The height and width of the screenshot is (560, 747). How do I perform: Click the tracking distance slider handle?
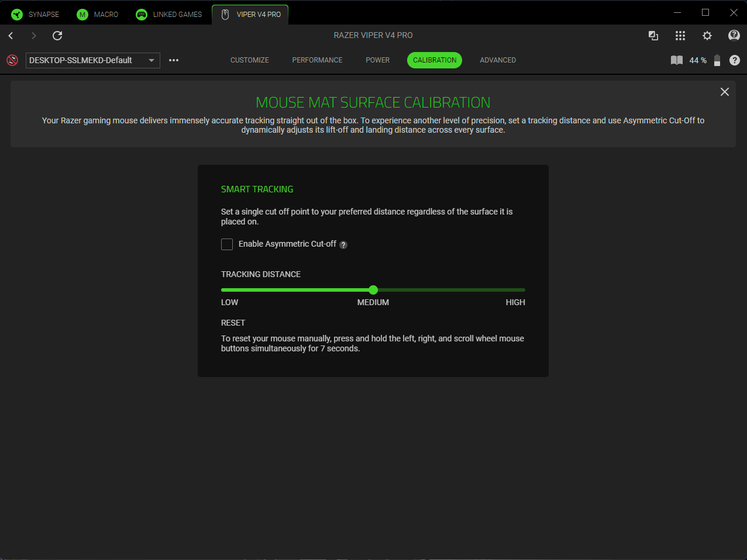[373, 290]
